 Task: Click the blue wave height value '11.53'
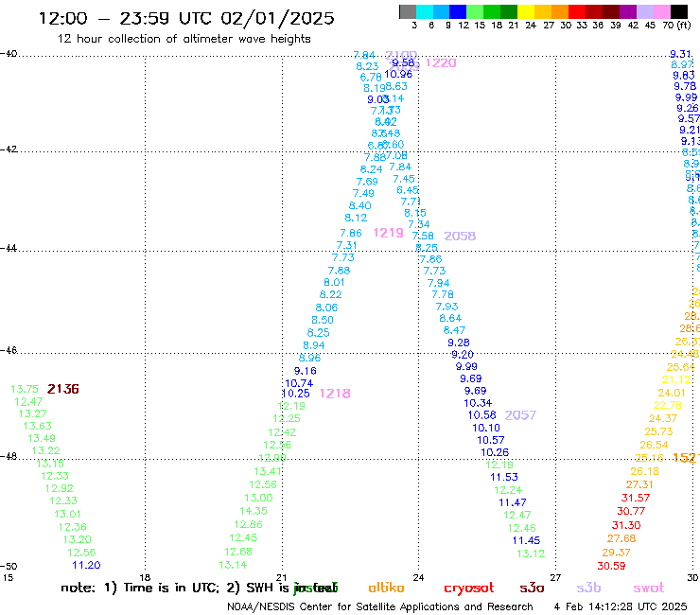pos(504,478)
